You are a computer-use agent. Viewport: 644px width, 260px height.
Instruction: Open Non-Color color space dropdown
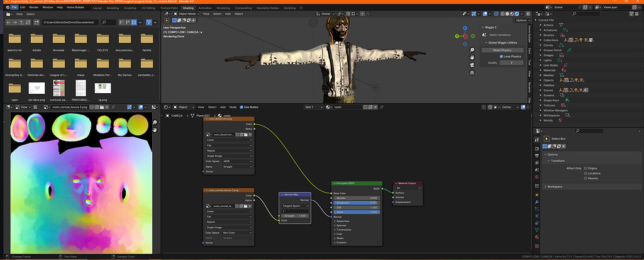[237, 232]
